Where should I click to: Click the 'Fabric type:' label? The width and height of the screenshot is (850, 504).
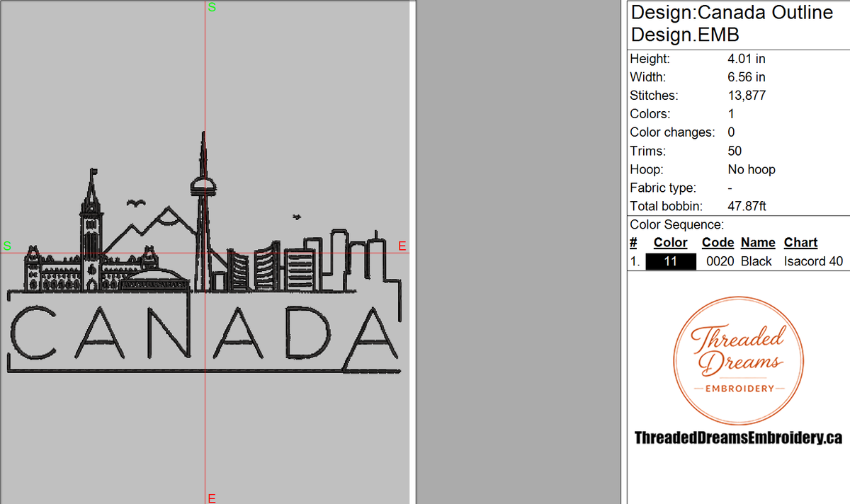tap(663, 188)
